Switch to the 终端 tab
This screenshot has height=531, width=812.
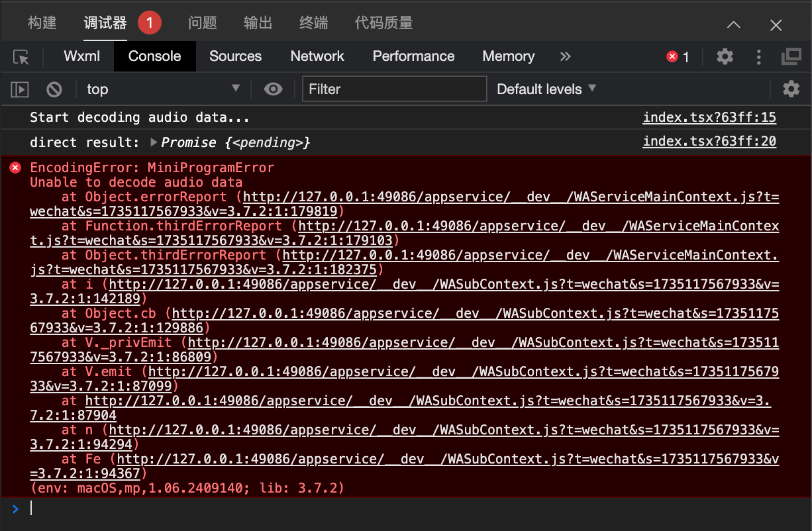click(314, 23)
